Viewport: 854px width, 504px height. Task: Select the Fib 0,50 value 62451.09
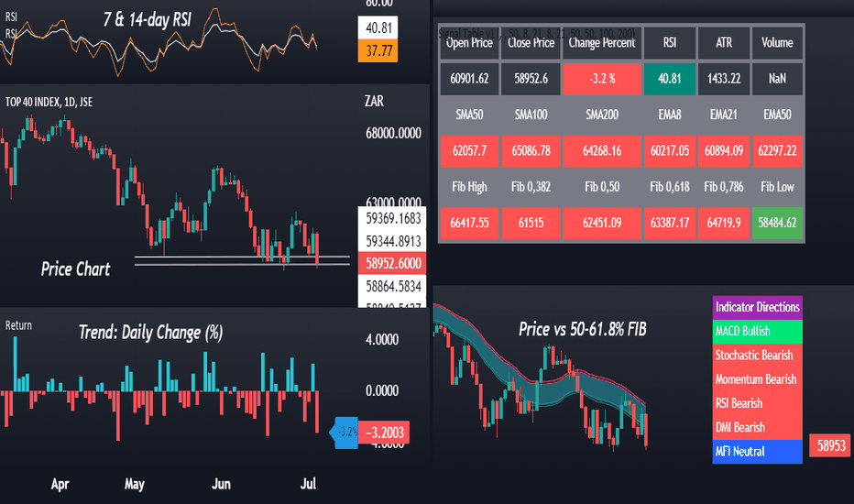[602, 223]
